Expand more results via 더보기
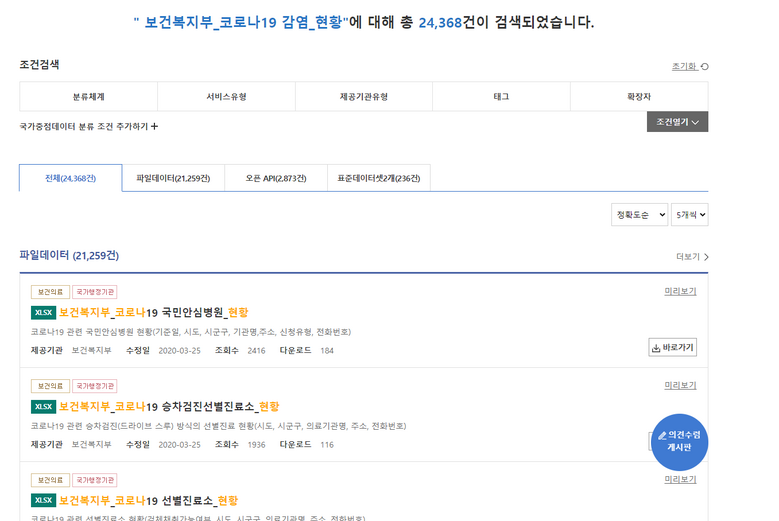 (x=692, y=257)
